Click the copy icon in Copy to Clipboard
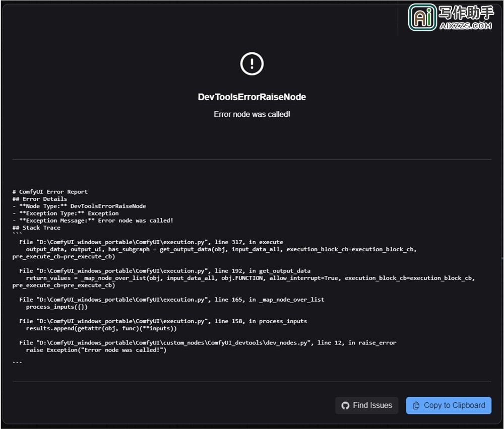504x429 pixels. coord(416,405)
